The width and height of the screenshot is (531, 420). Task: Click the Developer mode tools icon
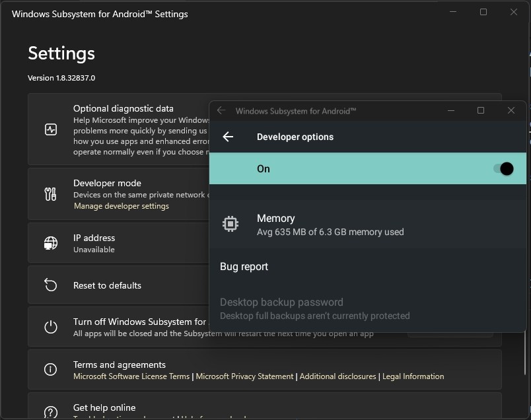[50, 194]
